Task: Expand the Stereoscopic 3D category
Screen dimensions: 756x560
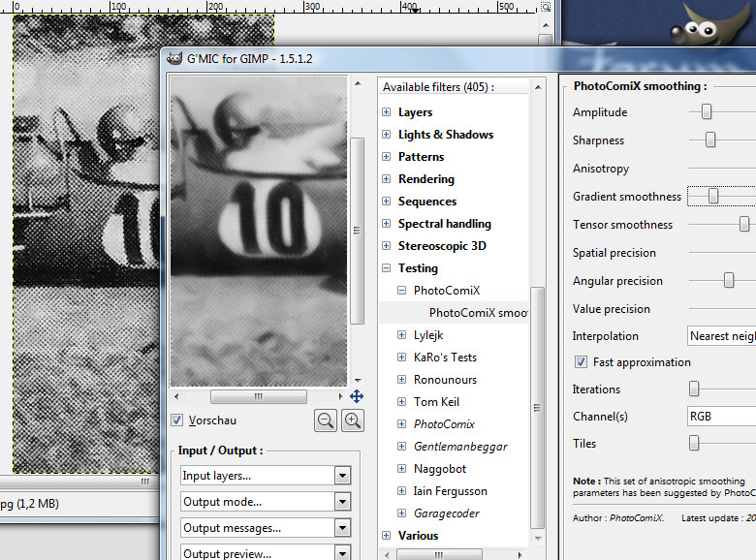Action: (x=386, y=245)
